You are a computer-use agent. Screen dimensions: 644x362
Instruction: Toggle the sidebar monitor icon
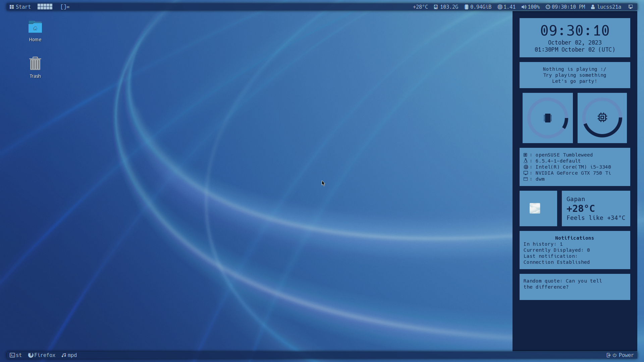[631, 7]
